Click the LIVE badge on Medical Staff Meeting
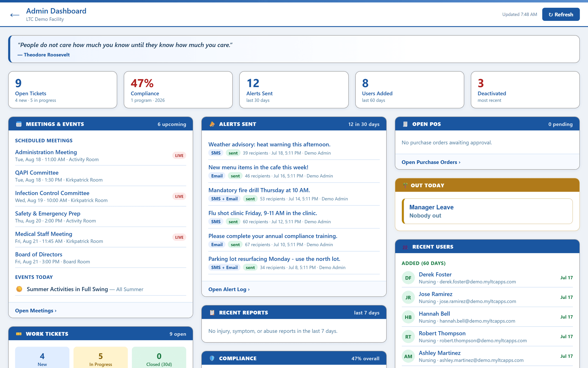 [179, 237]
